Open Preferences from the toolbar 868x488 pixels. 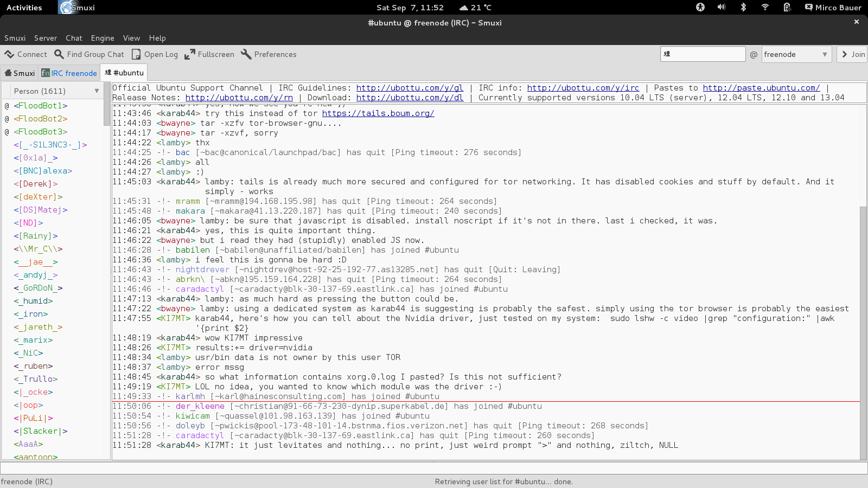coord(246,54)
